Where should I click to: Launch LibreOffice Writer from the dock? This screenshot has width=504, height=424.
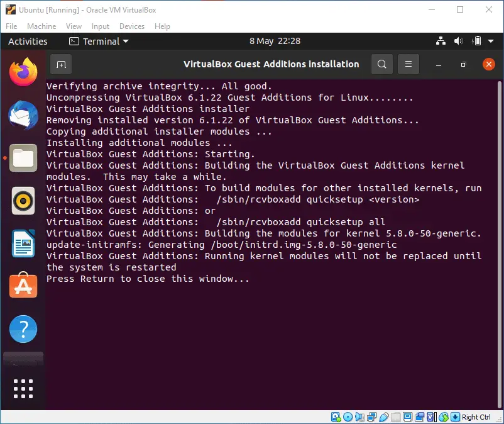[23, 243]
